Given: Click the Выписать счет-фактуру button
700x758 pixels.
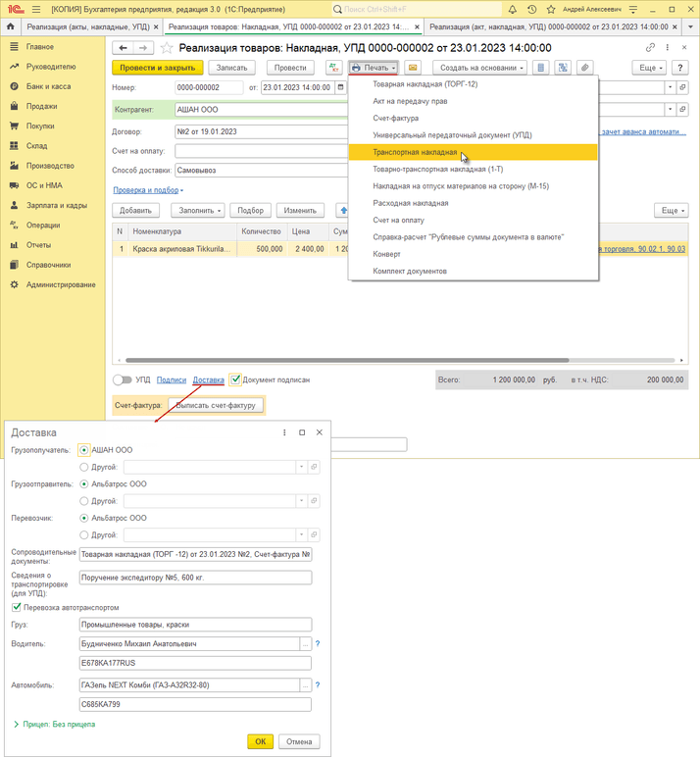Looking at the screenshot, I should coord(215,405).
